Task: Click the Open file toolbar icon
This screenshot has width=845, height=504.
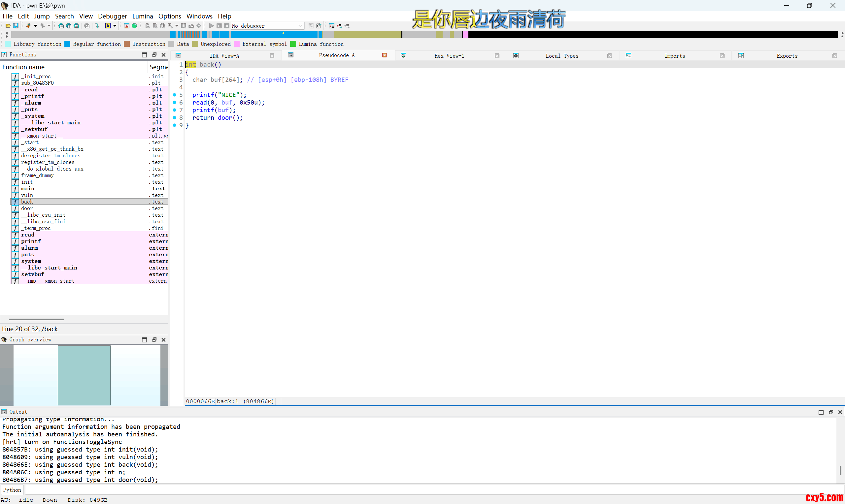Action: (x=8, y=26)
